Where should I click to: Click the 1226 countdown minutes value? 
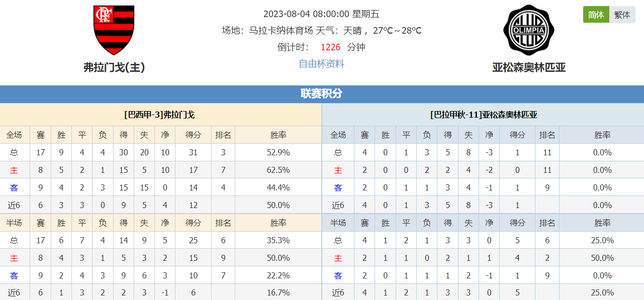click(x=330, y=47)
